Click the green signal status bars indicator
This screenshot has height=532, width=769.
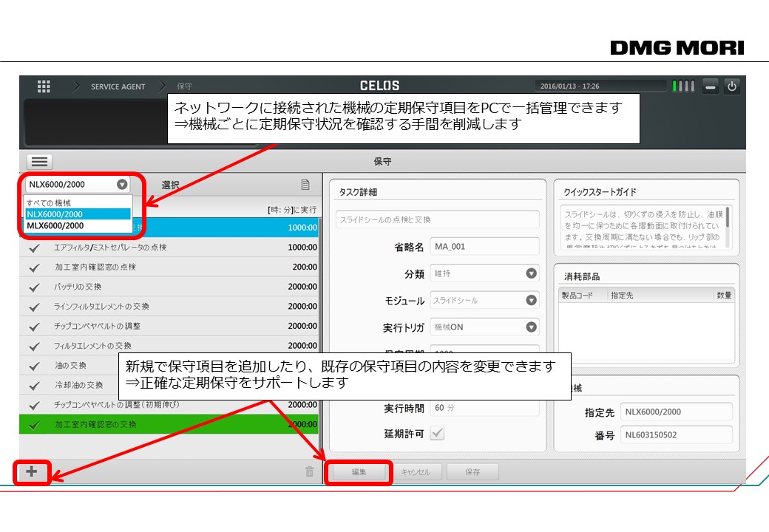click(x=683, y=86)
